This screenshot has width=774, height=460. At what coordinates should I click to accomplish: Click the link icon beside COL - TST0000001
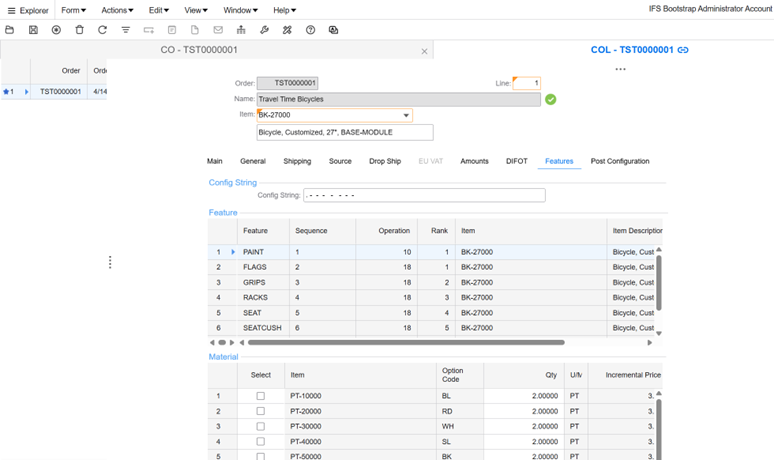click(683, 50)
